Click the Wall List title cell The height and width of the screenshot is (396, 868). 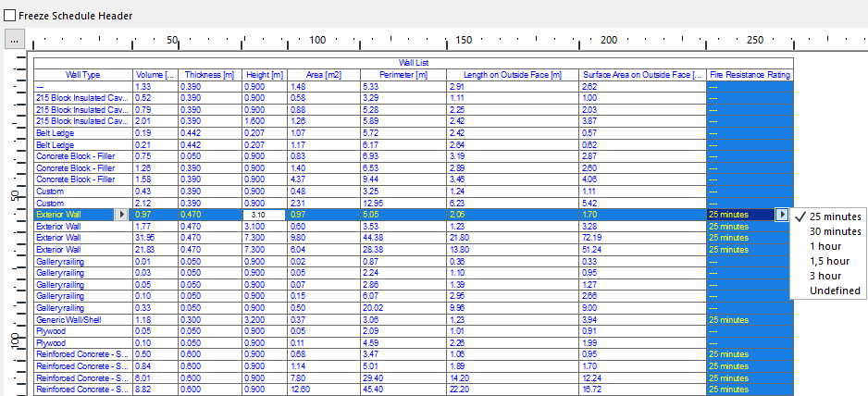pyautogui.click(x=414, y=63)
